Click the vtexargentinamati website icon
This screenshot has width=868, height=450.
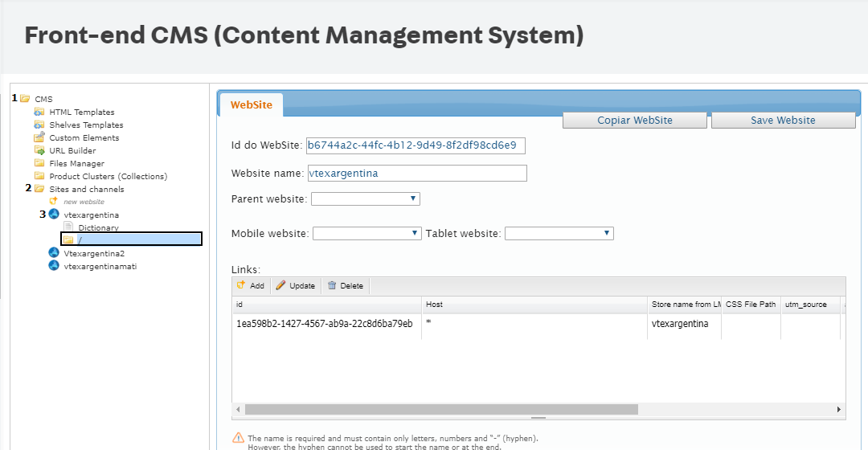point(54,266)
